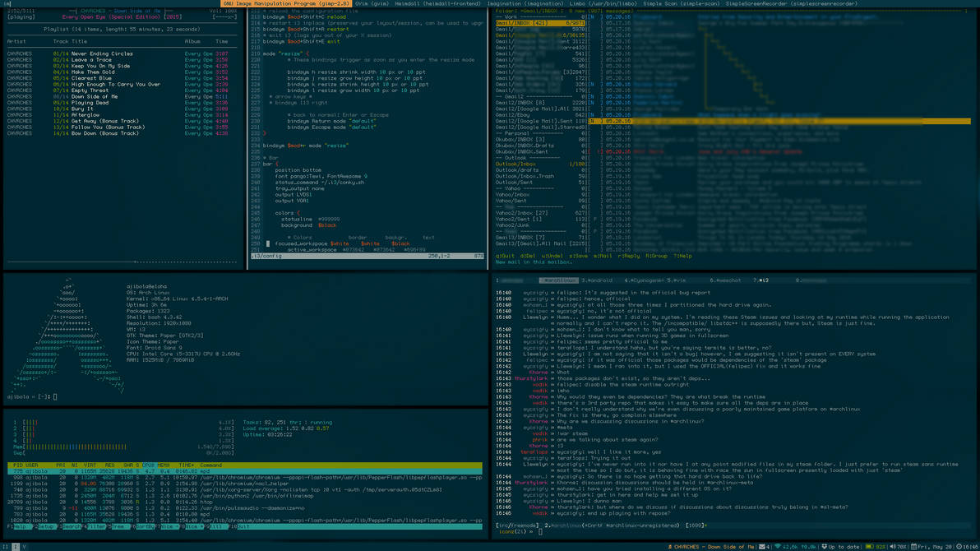Viewport: 980px width, 551px height.
Task: Click the wifi network icon in status bar
Action: click(778, 547)
